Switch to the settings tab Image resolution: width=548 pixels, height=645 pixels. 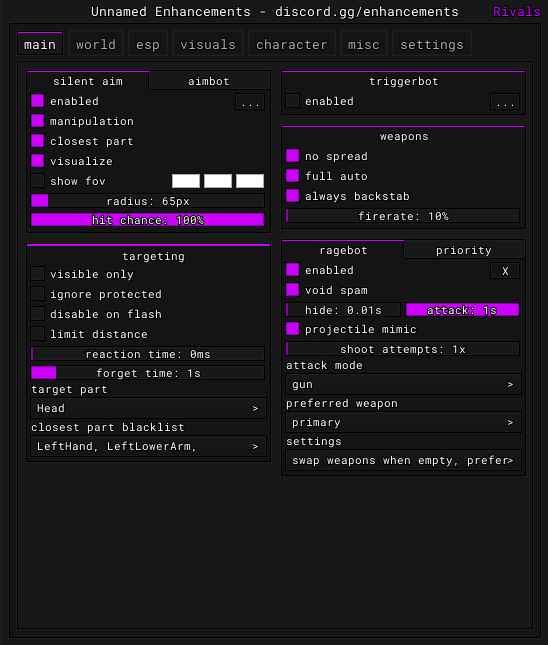click(432, 44)
